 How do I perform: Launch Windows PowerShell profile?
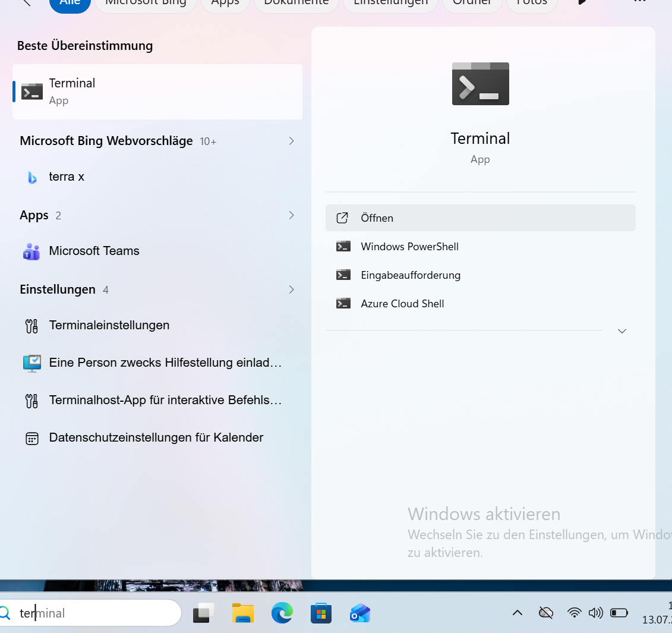[481, 247]
